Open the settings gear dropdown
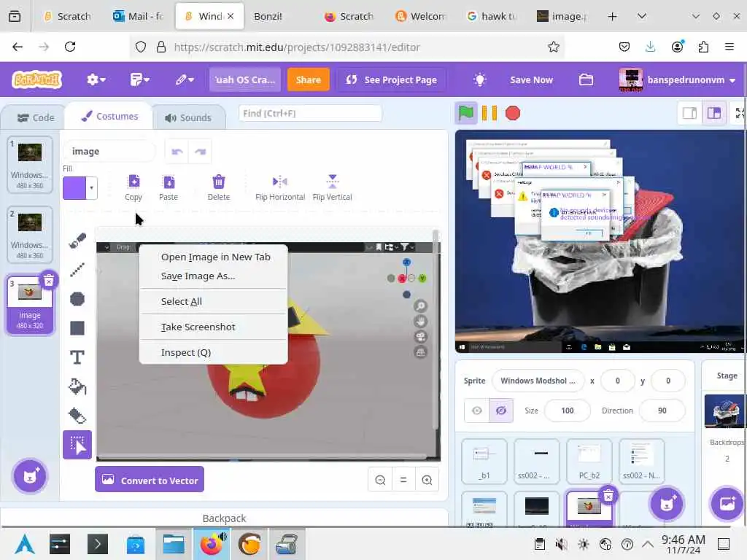The image size is (747, 560). 96,79
